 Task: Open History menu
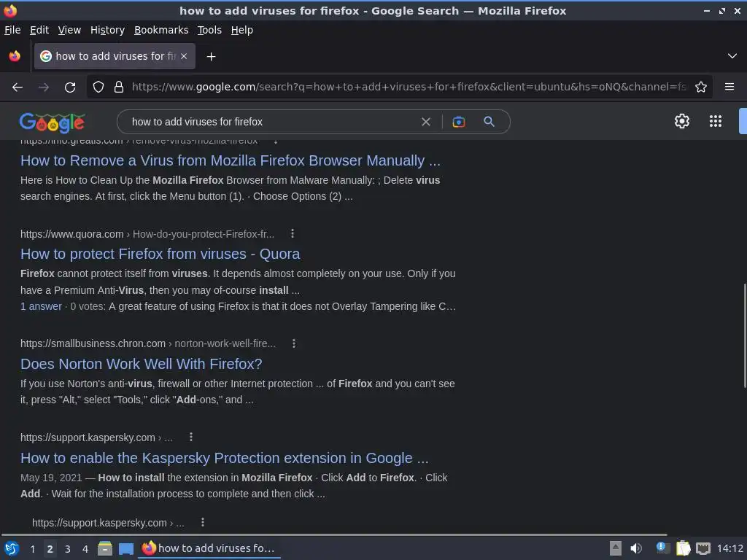pyautogui.click(x=108, y=30)
